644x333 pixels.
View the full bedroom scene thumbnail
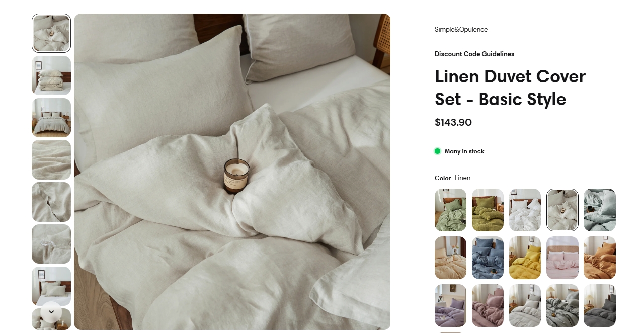point(51,117)
